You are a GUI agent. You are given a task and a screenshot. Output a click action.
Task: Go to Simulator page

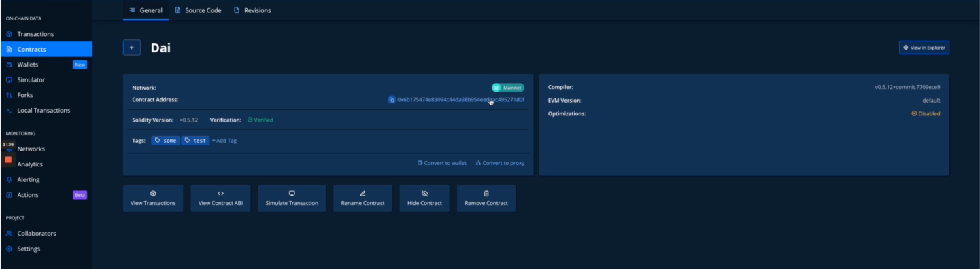pyautogui.click(x=31, y=80)
